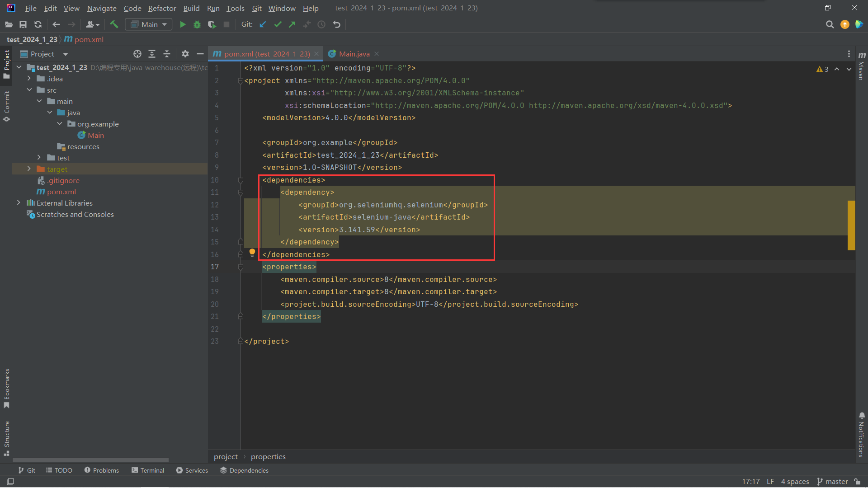Click the Git push icon in the toolbar

pyautogui.click(x=292, y=24)
